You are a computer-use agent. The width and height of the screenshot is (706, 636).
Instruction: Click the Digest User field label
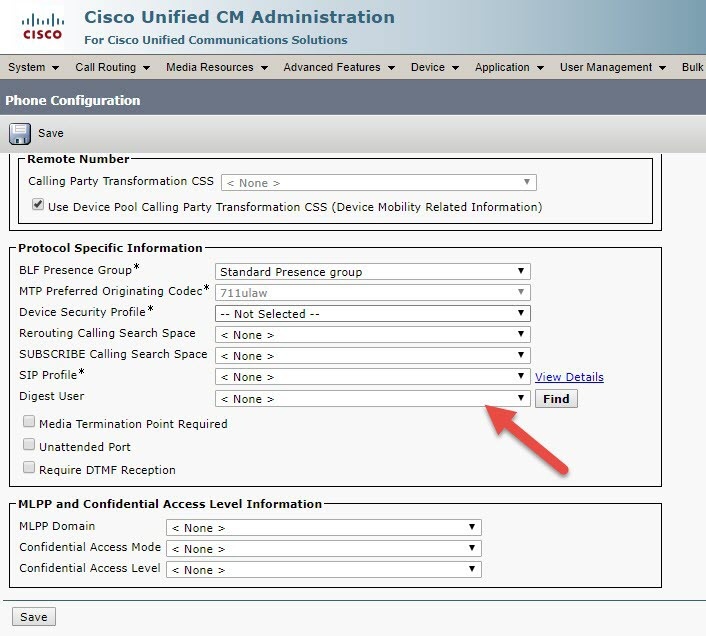pyautogui.click(x=52, y=396)
